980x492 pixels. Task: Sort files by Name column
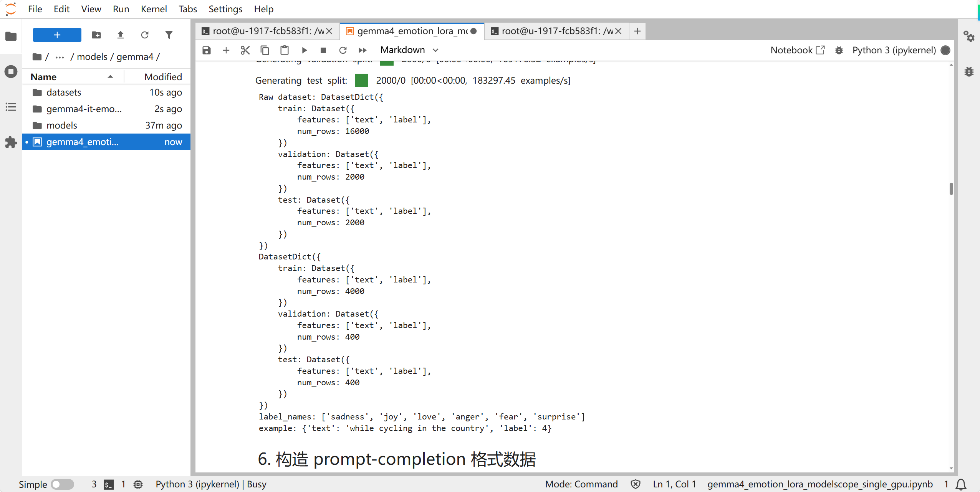[73, 77]
